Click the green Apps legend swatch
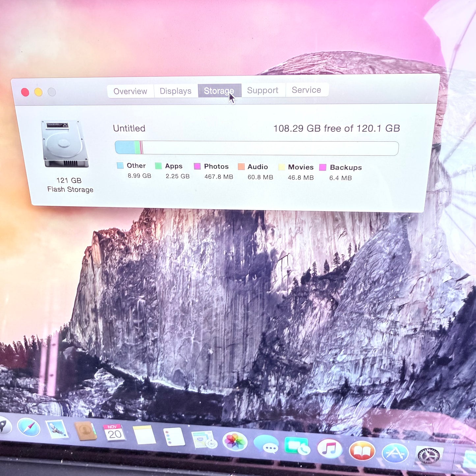The height and width of the screenshot is (476, 476). [158, 166]
